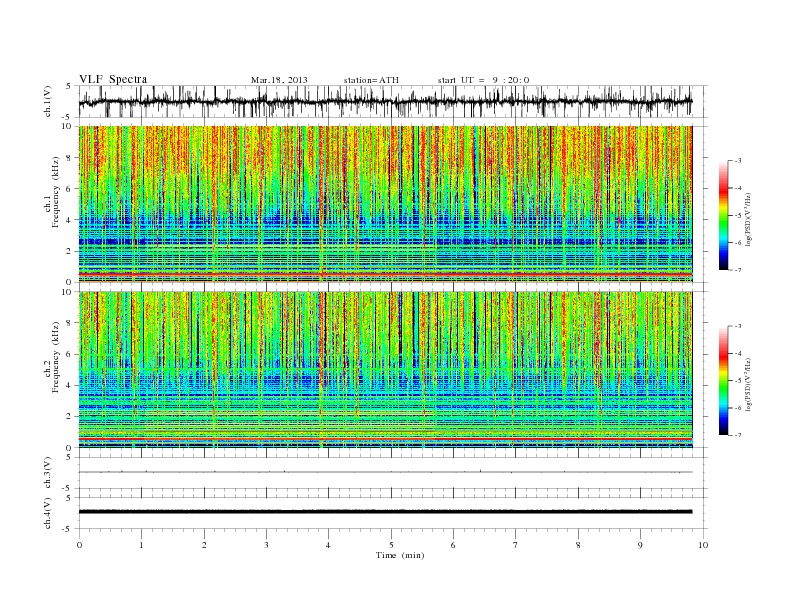Click the "9" tick on the time axis
The image size is (792, 612).
click(x=640, y=545)
